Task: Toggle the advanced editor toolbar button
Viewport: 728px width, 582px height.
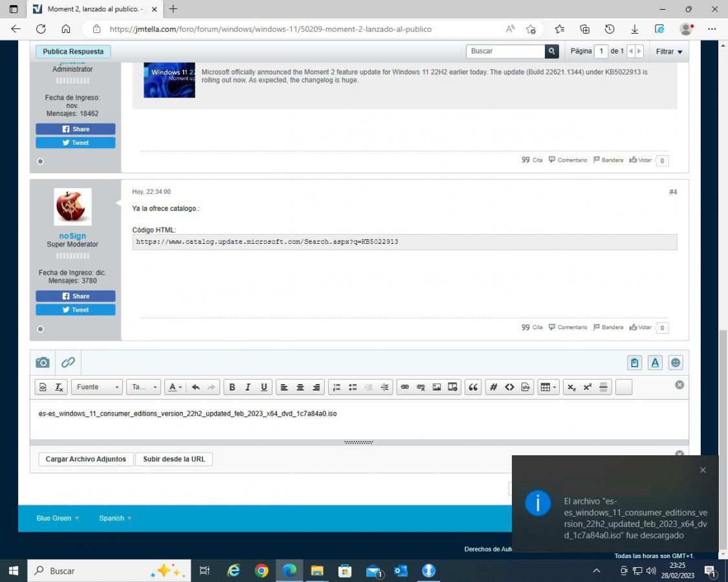Action: 655,363
